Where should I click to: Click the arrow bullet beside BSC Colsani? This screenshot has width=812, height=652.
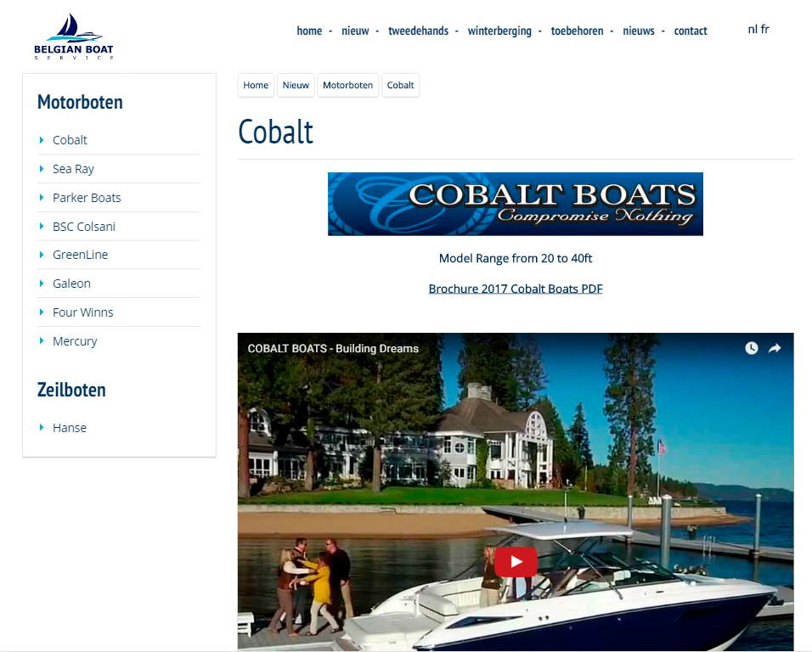click(42, 226)
